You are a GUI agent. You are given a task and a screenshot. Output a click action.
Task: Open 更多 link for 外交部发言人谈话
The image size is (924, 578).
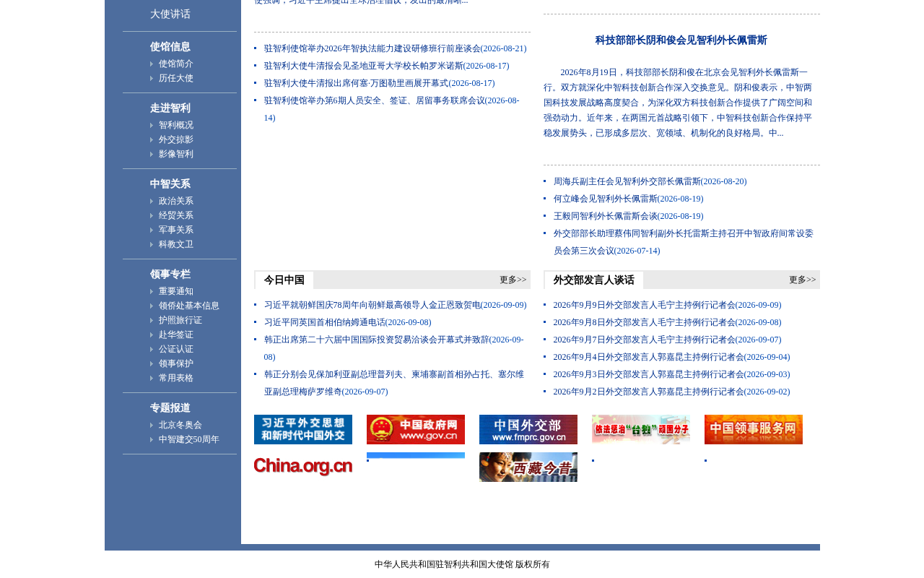(803, 280)
